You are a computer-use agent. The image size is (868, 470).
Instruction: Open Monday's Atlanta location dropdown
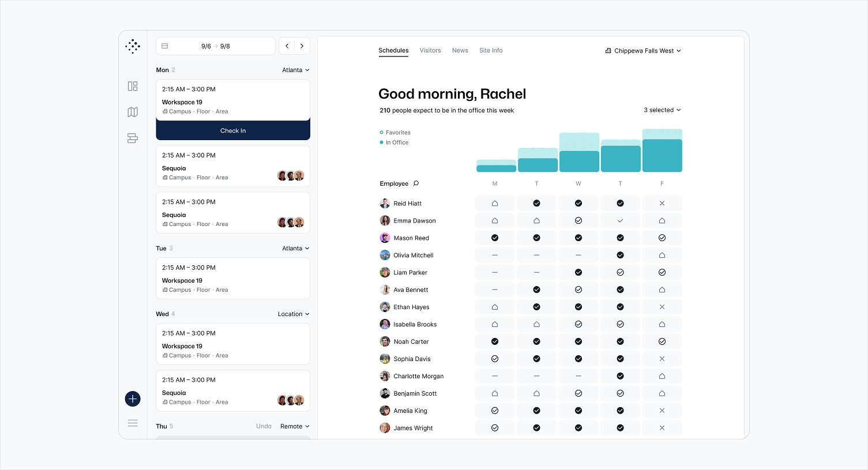pyautogui.click(x=296, y=70)
